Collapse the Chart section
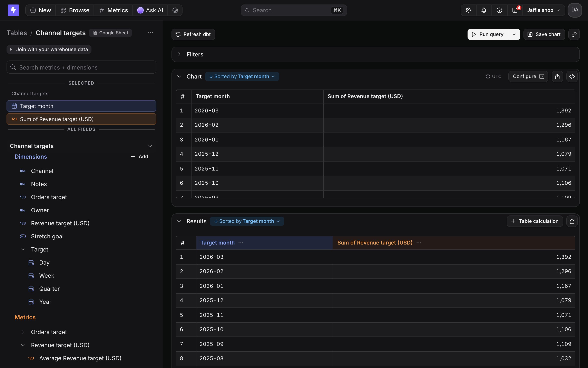 coord(179,76)
